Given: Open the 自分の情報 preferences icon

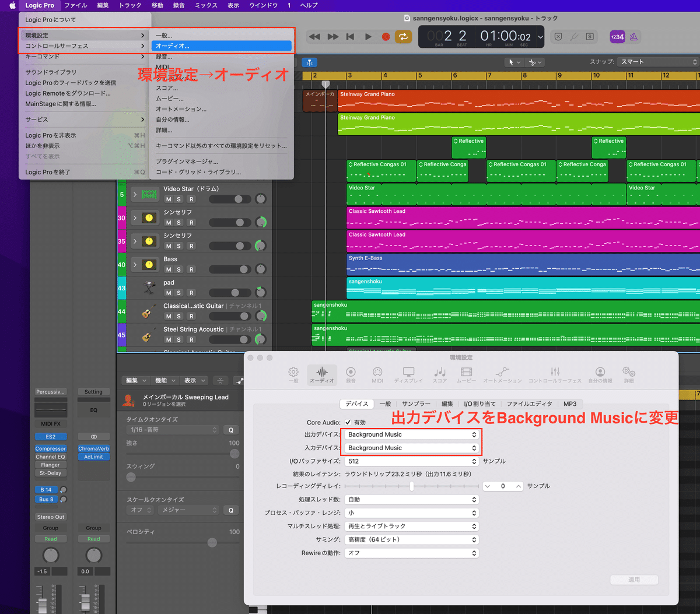Looking at the screenshot, I should click(600, 374).
